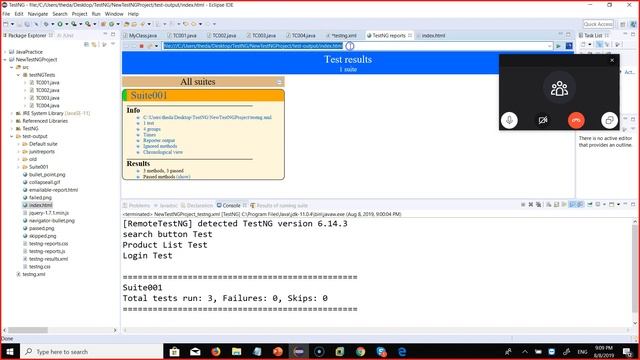Screen dimensions: 640x360
Task: Switch to the testng.xml editor tab
Action: pyautogui.click(x=343, y=36)
